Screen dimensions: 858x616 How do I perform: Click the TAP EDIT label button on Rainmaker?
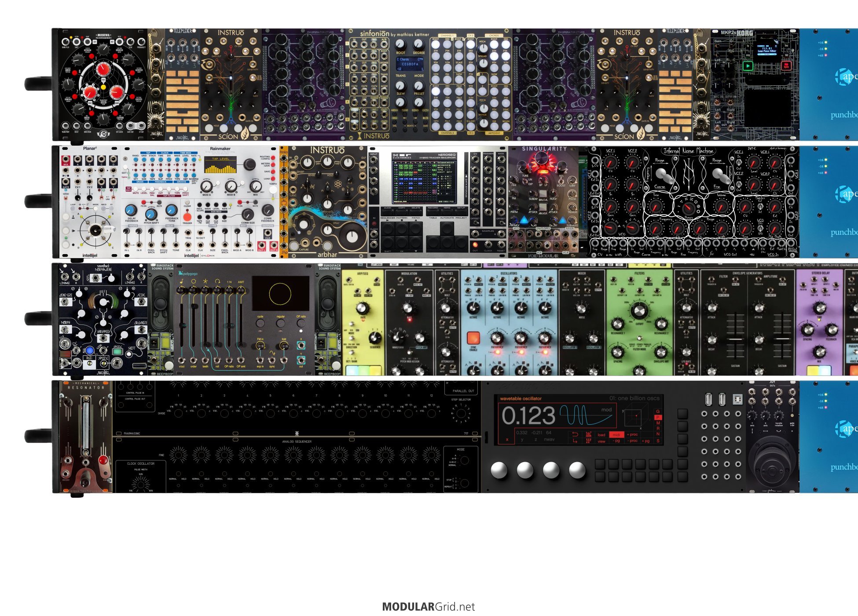point(129,189)
